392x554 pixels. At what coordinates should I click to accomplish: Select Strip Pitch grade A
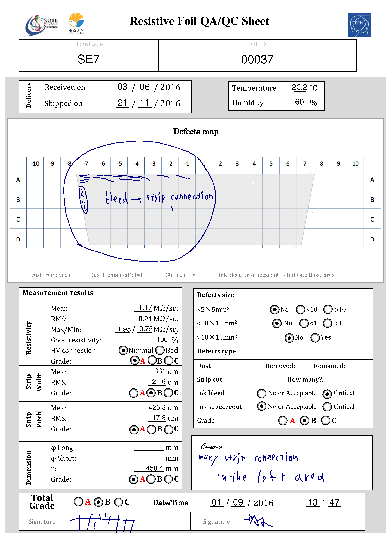[134, 430]
